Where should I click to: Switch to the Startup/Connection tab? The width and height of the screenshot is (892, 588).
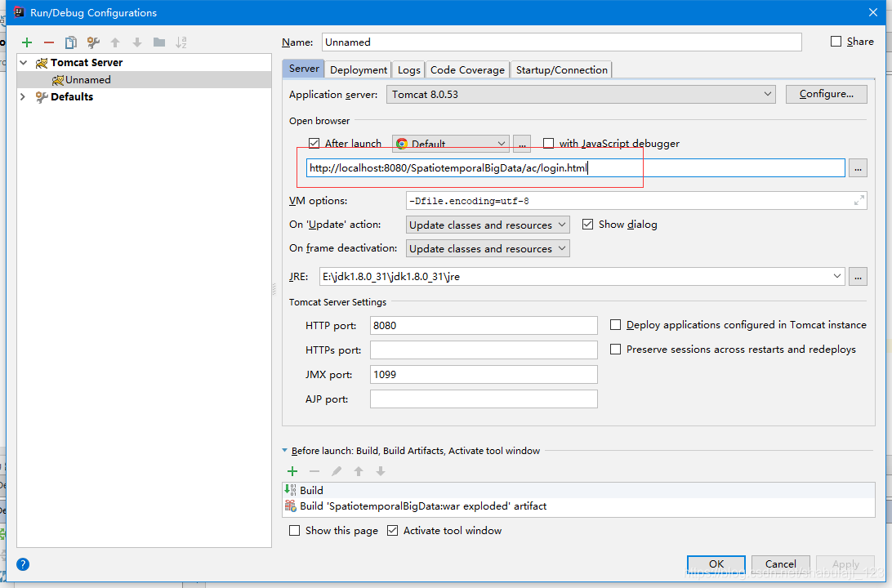(x=561, y=70)
